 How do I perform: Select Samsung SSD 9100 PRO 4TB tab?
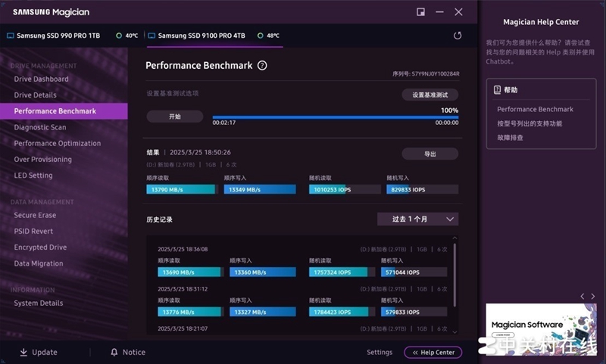pos(201,36)
